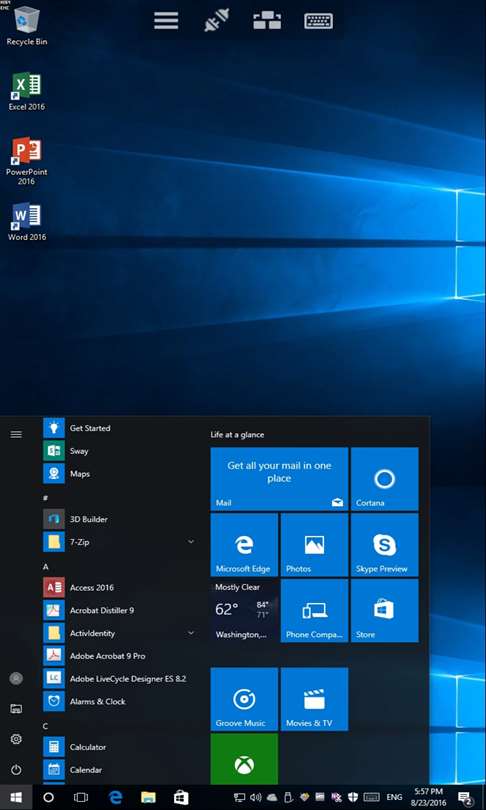
Task: Open the Photos tile
Action: tap(315, 545)
